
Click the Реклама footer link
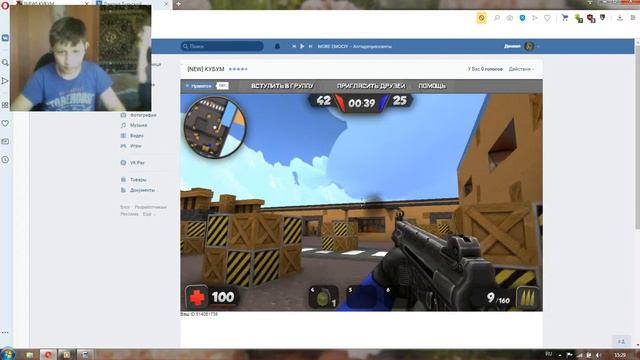point(129,214)
